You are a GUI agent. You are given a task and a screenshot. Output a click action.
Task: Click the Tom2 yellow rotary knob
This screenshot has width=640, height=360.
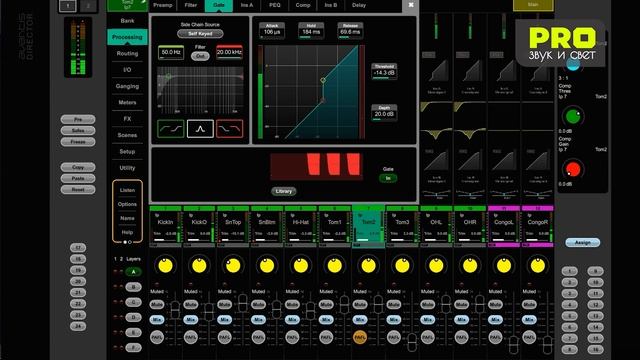[368, 265]
